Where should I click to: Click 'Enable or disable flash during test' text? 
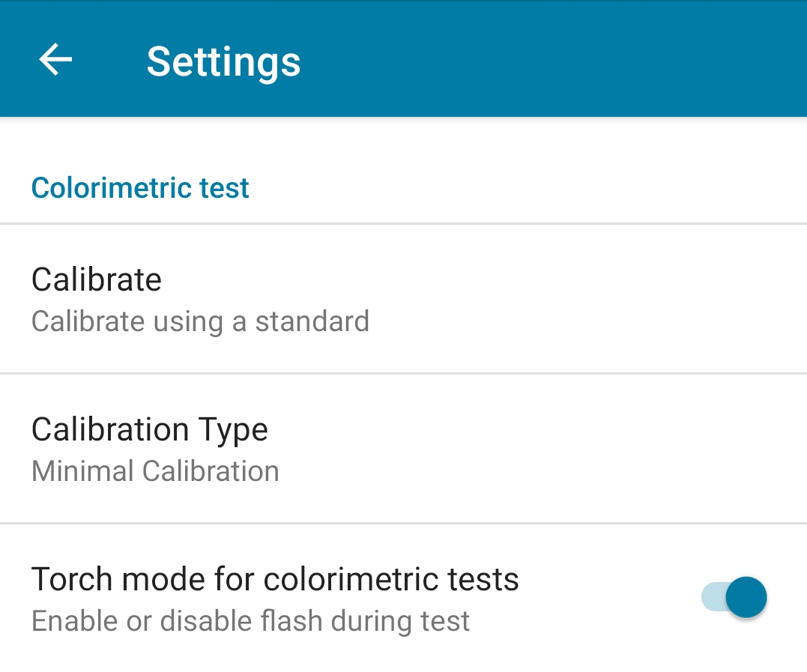250,620
